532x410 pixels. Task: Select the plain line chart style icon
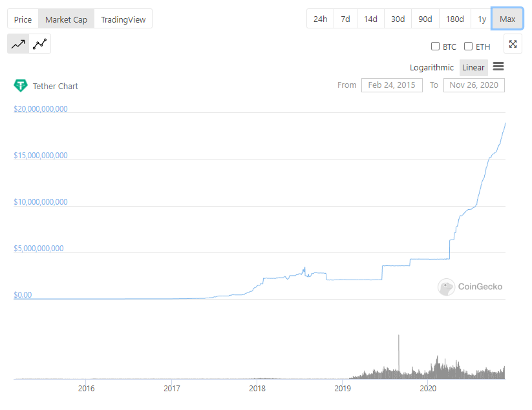pos(17,44)
